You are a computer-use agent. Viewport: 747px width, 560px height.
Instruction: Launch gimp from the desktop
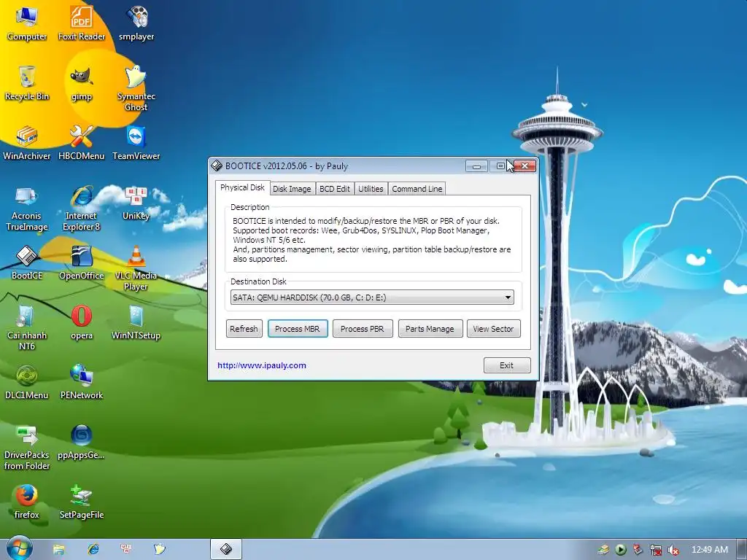tap(82, 83)
